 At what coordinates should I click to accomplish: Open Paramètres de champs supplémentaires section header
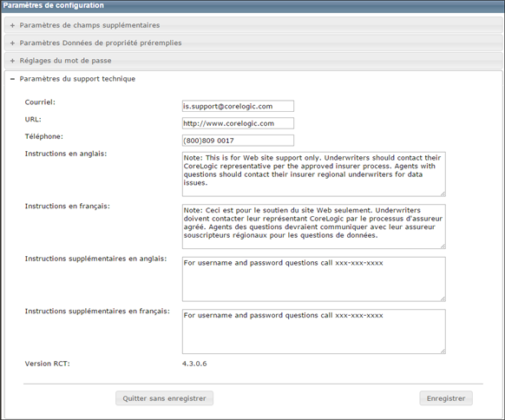(253, 25)
